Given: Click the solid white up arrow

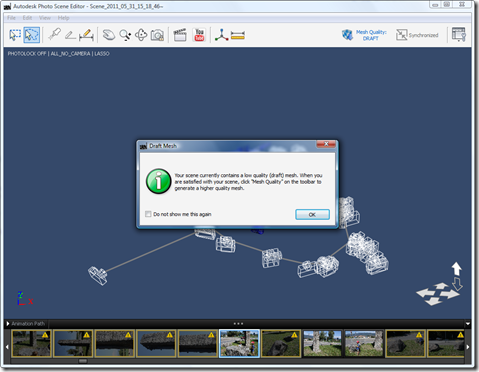Looking at the screenshot, I should pyautogui.click(x=456, y=268).
